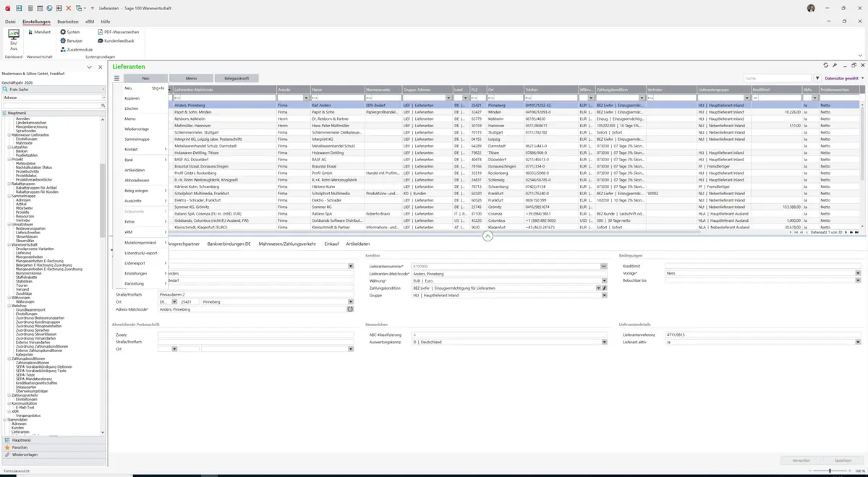This screenshot has height=477, width=868.
Task: Open the Gruppe dropdown in Kreditor section
Action: [605, 295]
